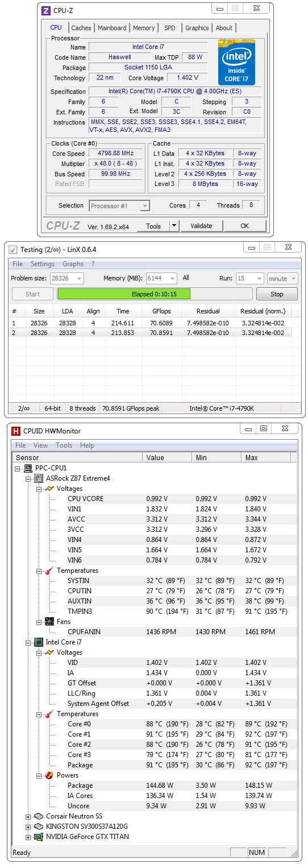
Task: Expand the KINGSTON SV300S37A120G node
Action: pyautogui.click(x=28, y=826)
